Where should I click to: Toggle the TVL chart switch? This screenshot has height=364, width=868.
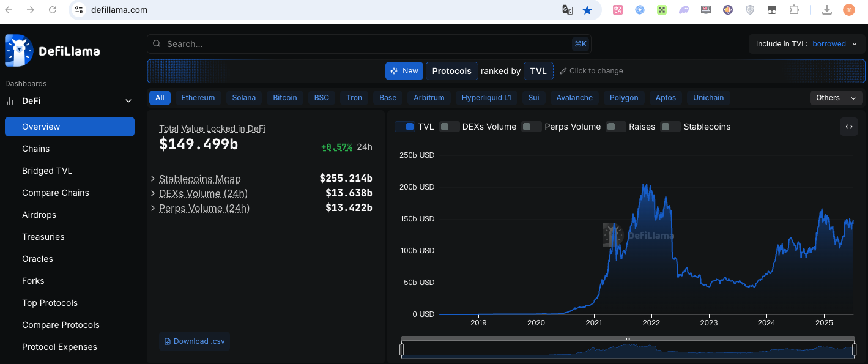404,127
